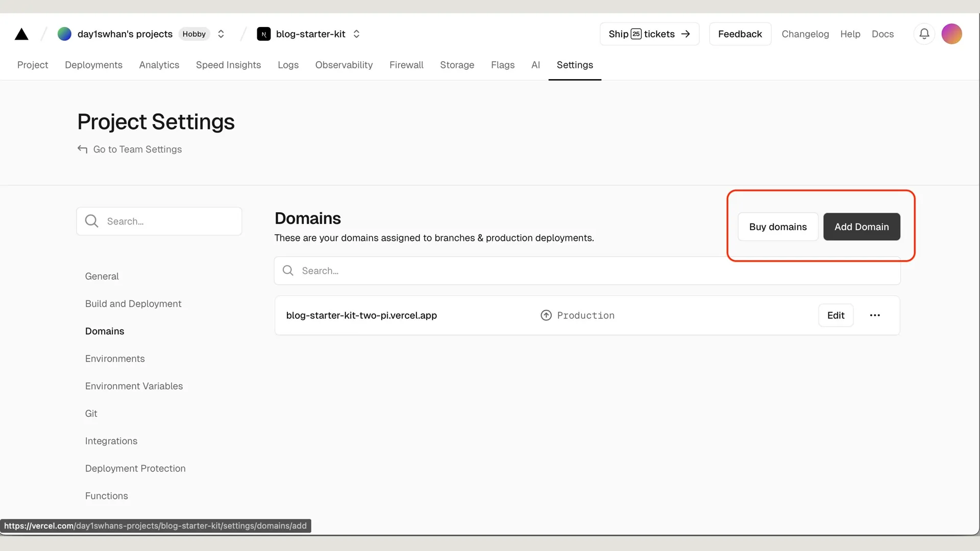The image size is (980, 551).
Task: Select Domains in the sidebar
Action: point(105,332)
